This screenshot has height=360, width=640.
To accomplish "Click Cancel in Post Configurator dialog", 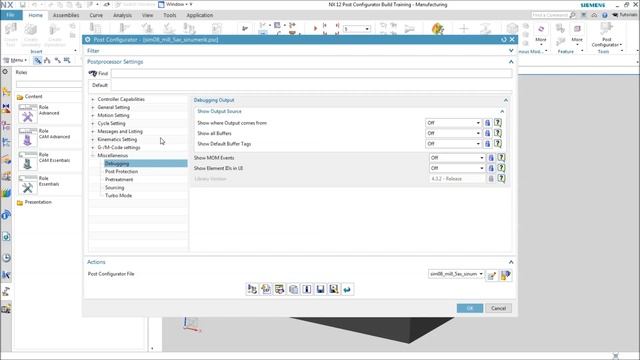I will coord(498,308).
